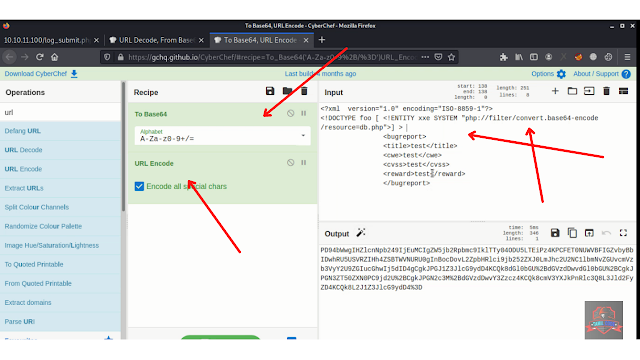Copy the raw output to clipboard
Screen dimensions: 640x360
pos(572,233)
